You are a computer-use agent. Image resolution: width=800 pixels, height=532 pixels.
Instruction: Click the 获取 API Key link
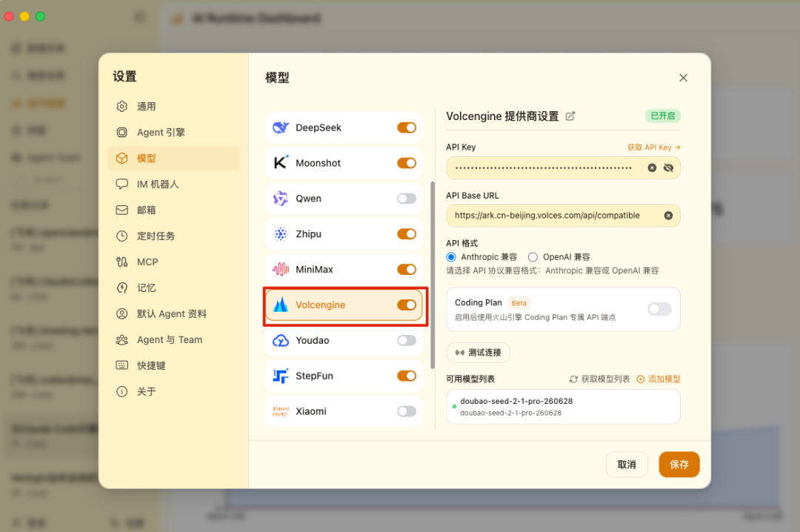click(x=653, y=147)
